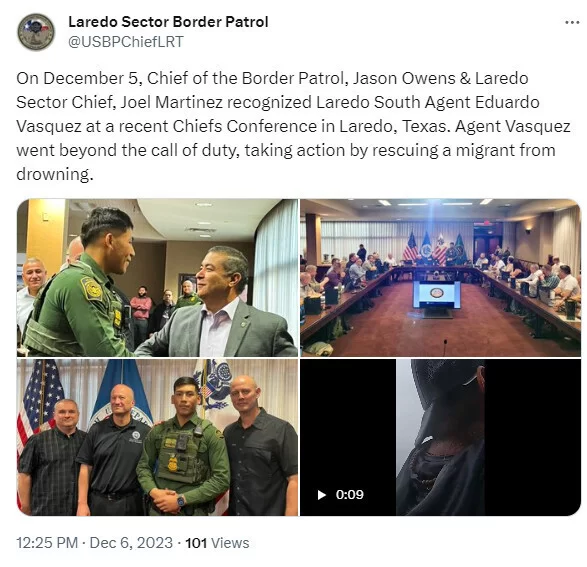This screenshot has height=567, width=587.
Task: Click the Dec 6, 2023 date
Action: 131,543
